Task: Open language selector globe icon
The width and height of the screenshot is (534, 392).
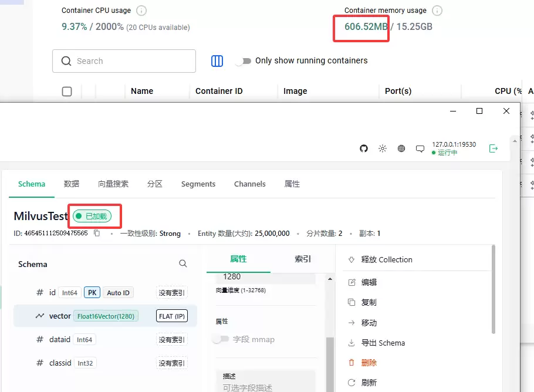Action: tap(401, 148)
